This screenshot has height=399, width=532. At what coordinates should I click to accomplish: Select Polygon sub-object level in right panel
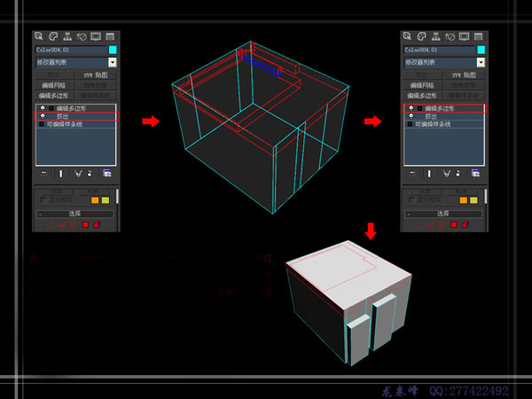click(455, 225)
